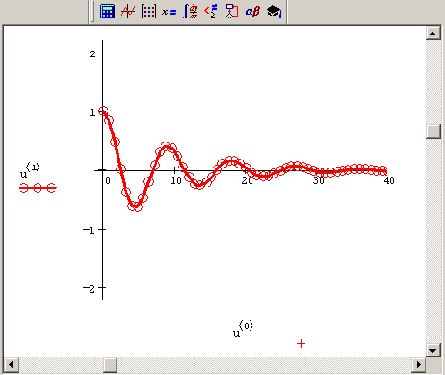
Task: Open the Graph toolbar
Action: (128, 11)
